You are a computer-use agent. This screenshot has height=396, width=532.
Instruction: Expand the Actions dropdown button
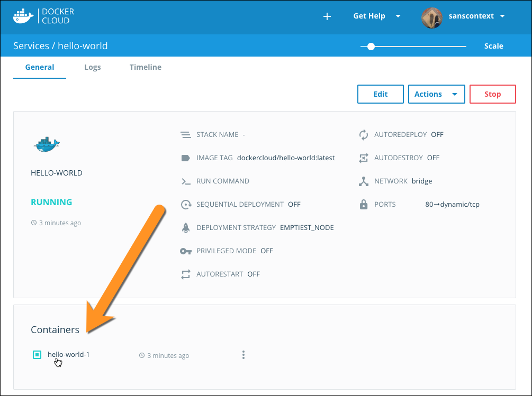click(x=436, y=94)
